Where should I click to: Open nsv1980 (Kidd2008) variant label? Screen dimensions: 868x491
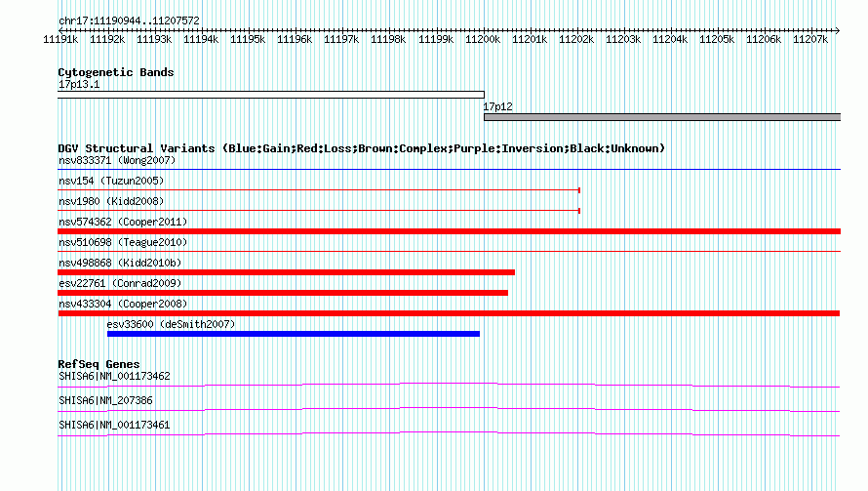(111, 201)
